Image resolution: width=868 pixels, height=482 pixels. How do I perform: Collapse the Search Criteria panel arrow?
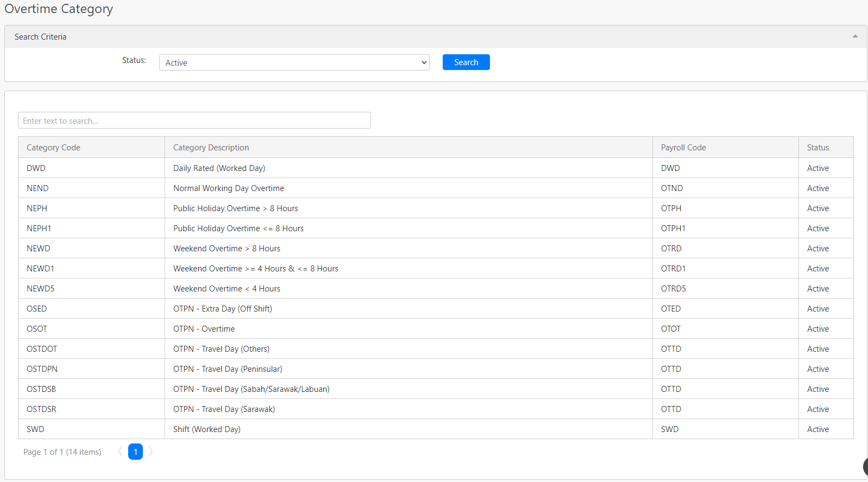click(x=855, y=36)
